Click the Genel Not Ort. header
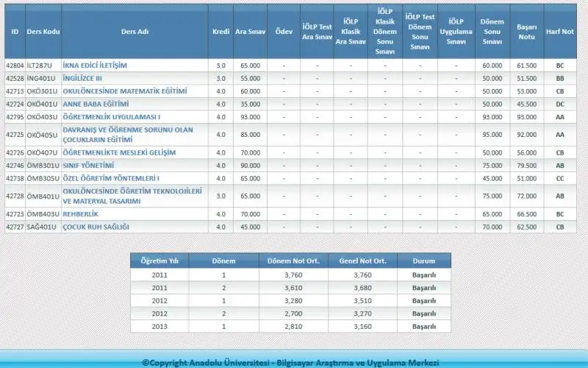588x368 pixels. pos(364,261)
